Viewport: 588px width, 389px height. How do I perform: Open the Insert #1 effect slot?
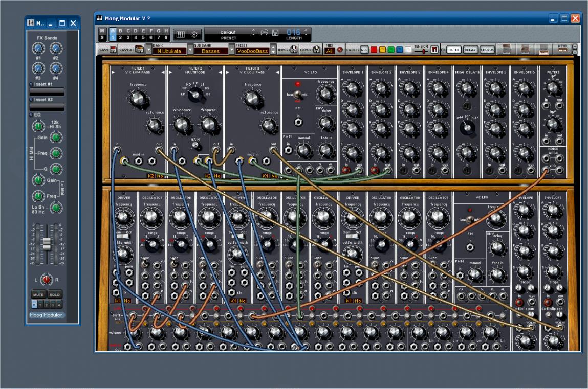tap(47, 91)
